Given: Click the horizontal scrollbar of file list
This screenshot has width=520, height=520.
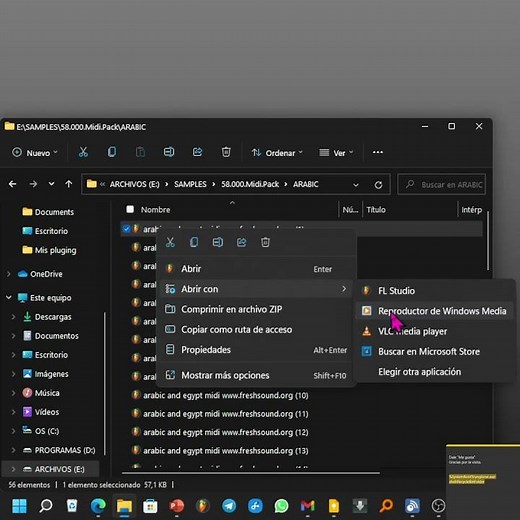Looking at the screenshot, I should [x=251, y=473].
